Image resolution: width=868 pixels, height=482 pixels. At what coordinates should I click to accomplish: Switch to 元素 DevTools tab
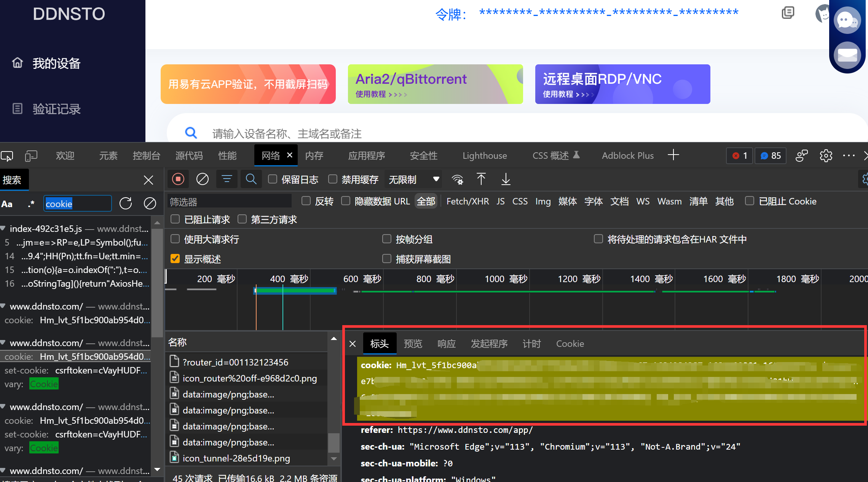click(108, 156)
